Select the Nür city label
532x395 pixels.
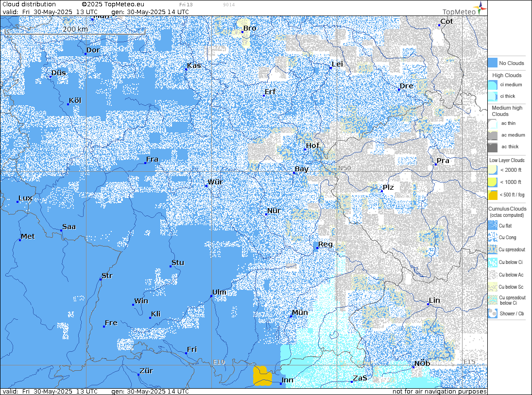pos(274,211)
